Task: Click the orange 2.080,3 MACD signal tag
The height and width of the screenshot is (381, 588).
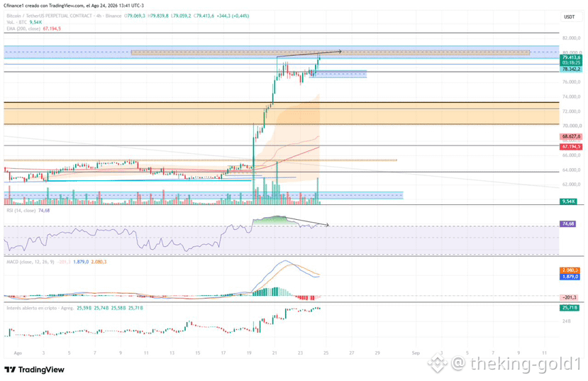Action: pyautogui.click(x=570, y=270)
